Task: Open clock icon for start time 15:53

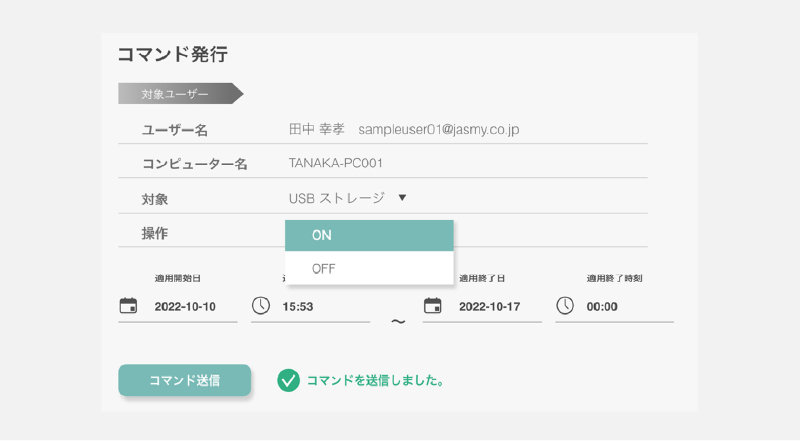Action: (261, 306)
